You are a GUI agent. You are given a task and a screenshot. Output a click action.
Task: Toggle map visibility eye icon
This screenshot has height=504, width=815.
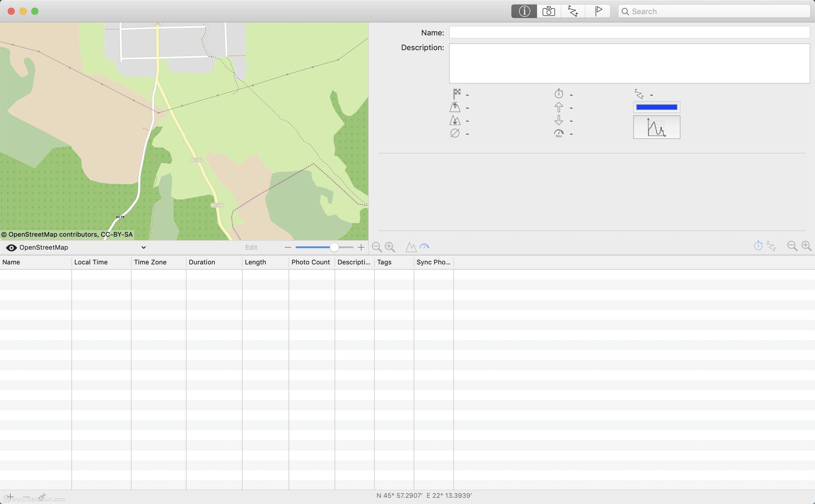click(x=11, y=248)
